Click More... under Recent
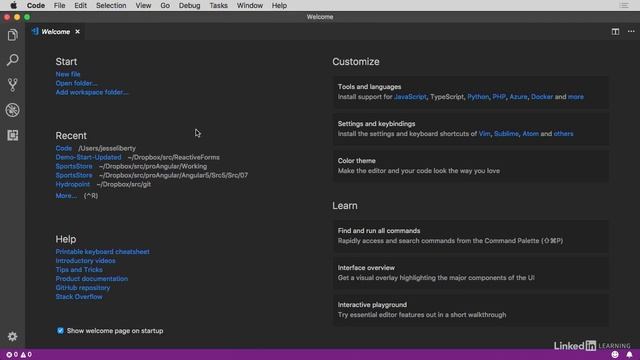640x360 pixels. (66, 196)
